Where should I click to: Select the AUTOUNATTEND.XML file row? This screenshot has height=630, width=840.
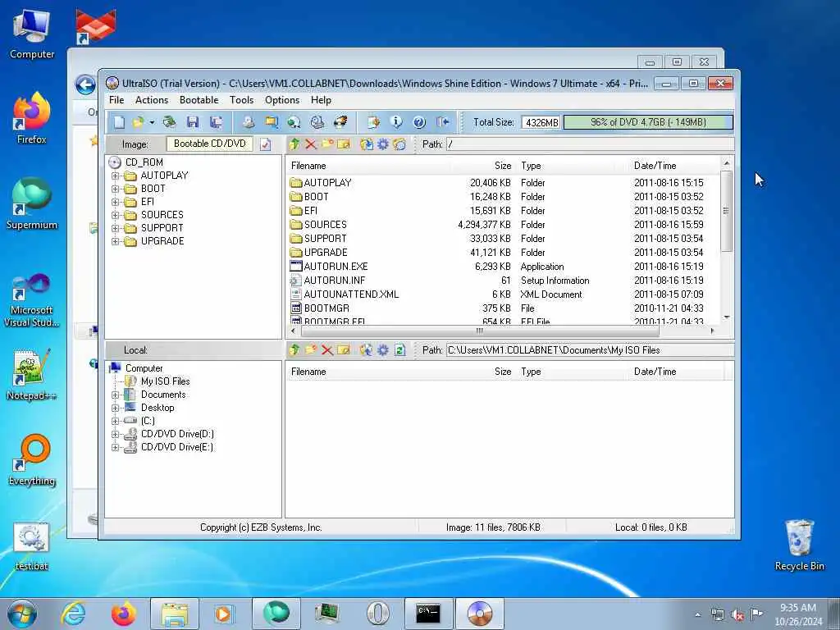(504, 294)
